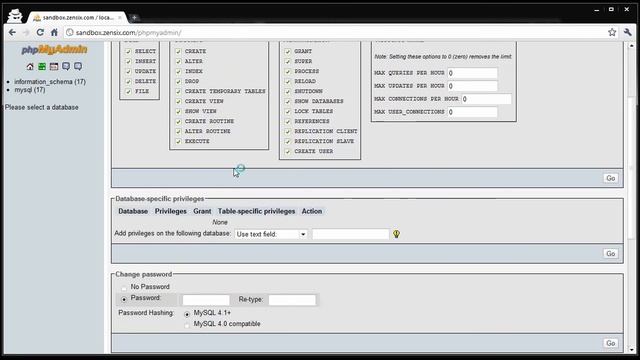Toggle the SUPER privilege checkbox
Viewport: 640px width, 360px height.
pos(288,61)
